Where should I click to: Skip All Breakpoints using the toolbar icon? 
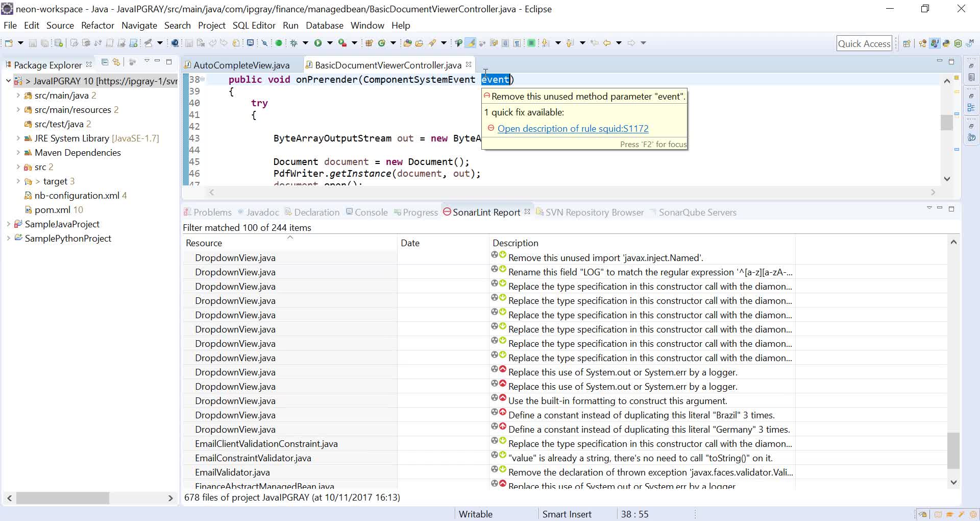pos(264,43)
